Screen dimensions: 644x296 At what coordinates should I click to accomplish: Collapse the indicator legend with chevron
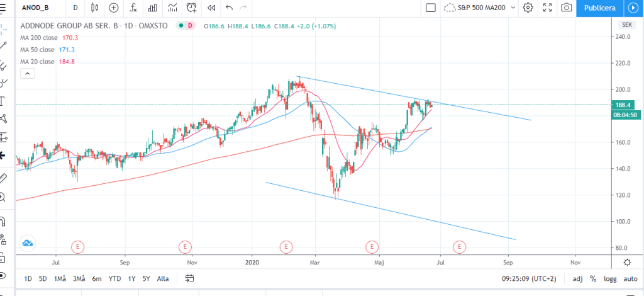pyautogui.click(x=28, y=74)
